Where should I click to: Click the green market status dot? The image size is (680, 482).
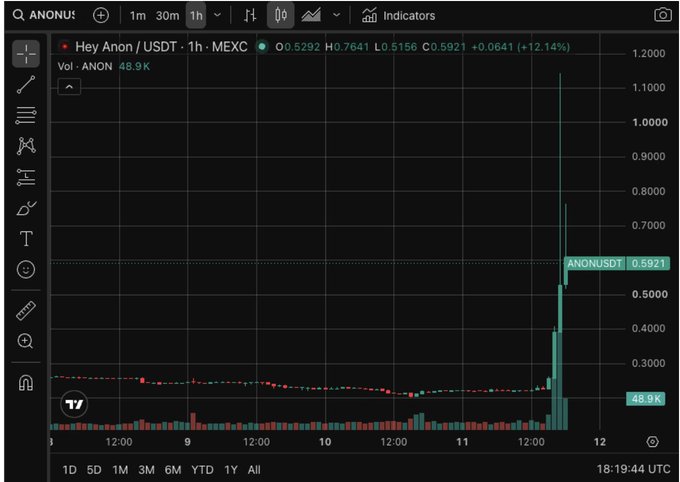coord(262,46)
